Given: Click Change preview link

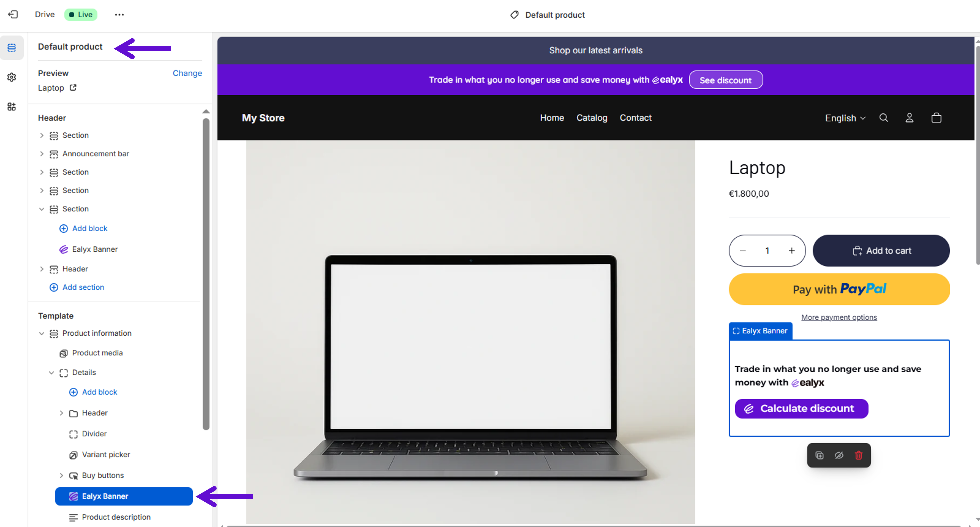Looking at the screenshot, I should [x=187, y=73].
